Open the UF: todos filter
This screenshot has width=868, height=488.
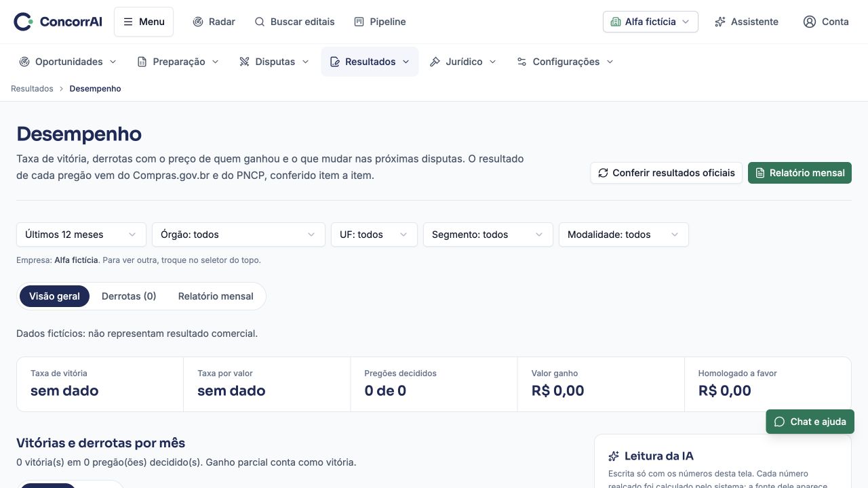[374, 235]
